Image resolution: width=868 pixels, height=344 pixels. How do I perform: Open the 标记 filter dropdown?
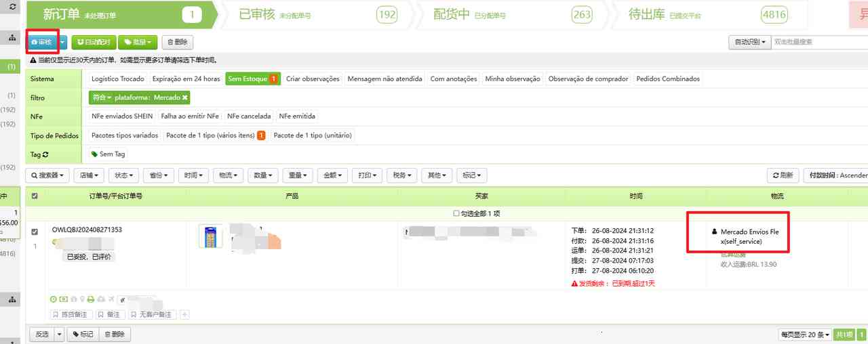click(x=472, y=175)
